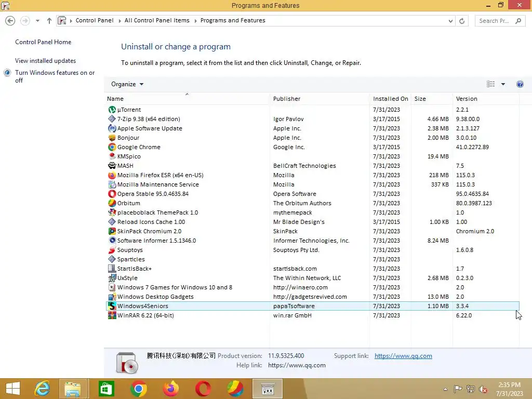Click publisher BellCraft Technologies cell

click(x=304, y=166)
